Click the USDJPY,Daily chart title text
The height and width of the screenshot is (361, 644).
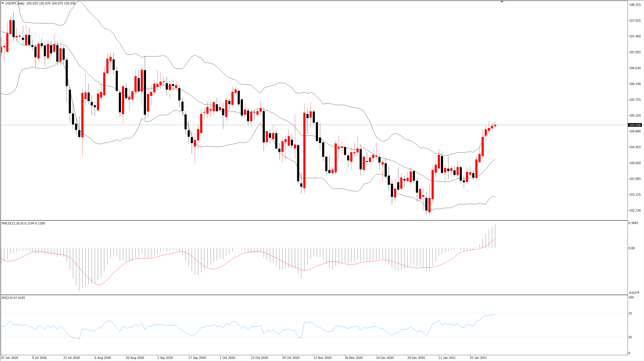click(15, 3)
